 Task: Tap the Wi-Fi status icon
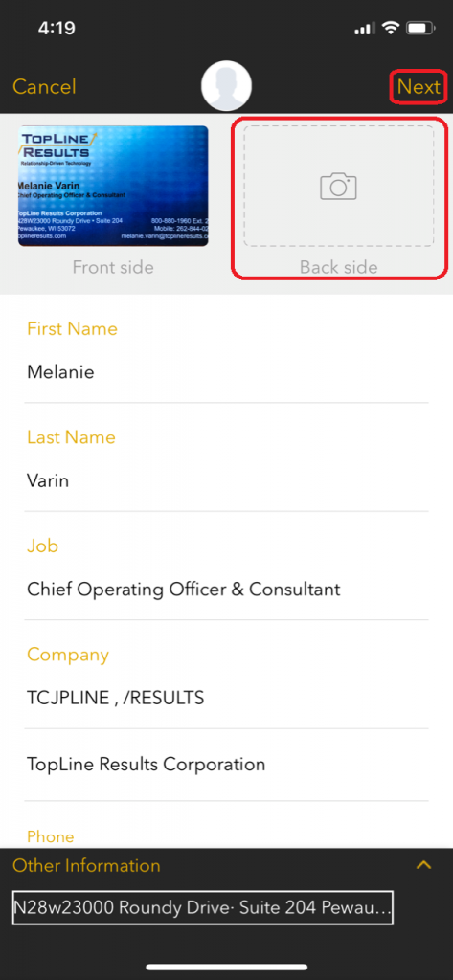391,28
